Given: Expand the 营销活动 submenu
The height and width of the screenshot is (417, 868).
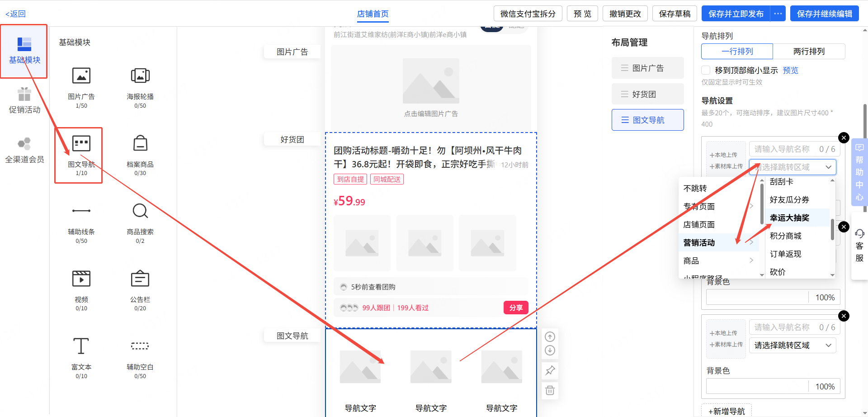Looking at the screenshot, I should pyautogui.click(x=719, y=242).
